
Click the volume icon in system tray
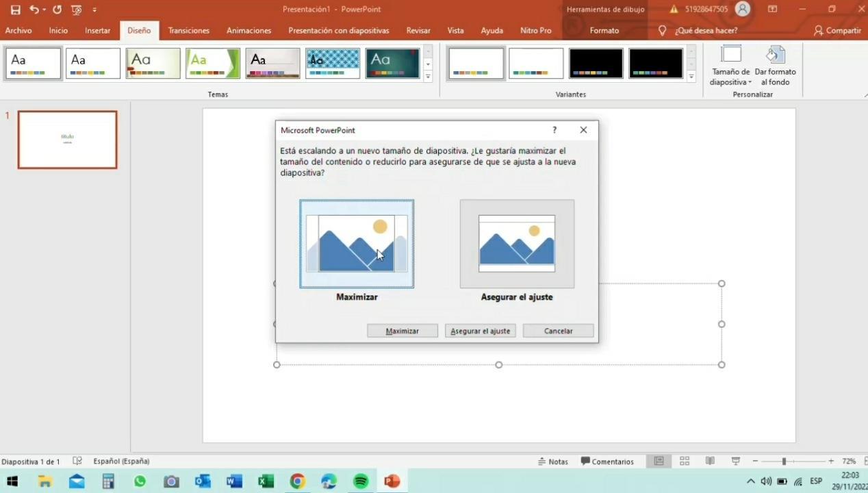pos(766,481)
